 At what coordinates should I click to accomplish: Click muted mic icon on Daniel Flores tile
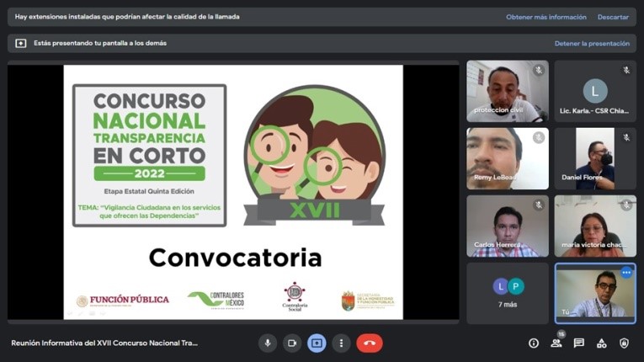point(626,138)
